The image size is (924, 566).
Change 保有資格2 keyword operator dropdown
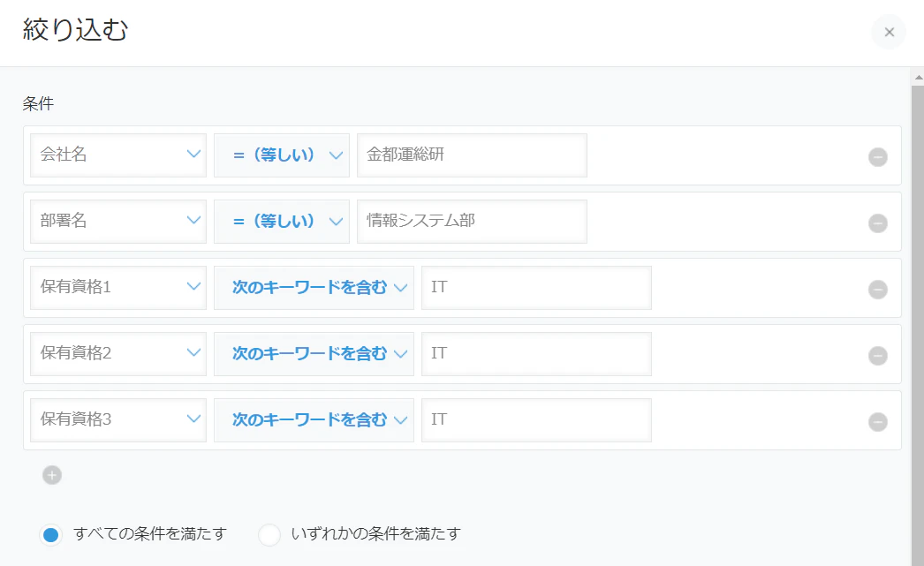click(x=314, y=354)
